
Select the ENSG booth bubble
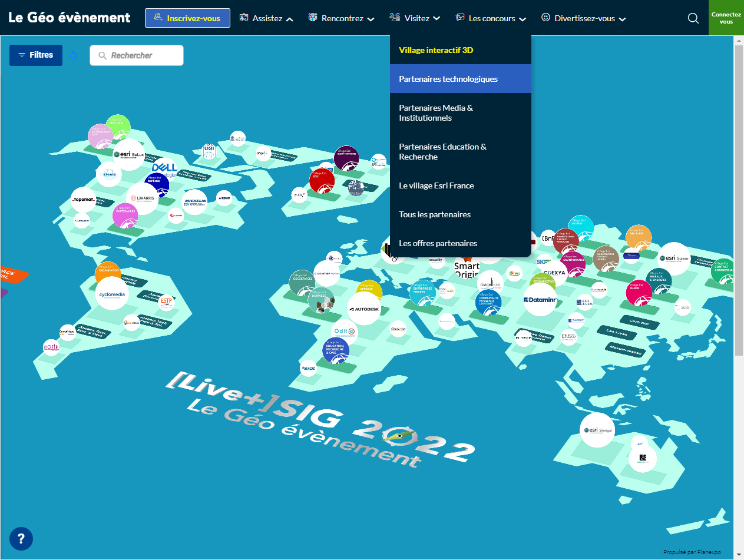tap(568, 336)
